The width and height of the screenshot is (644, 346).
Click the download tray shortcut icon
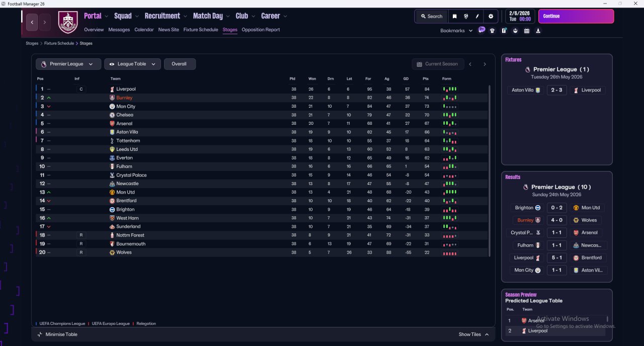538,31
